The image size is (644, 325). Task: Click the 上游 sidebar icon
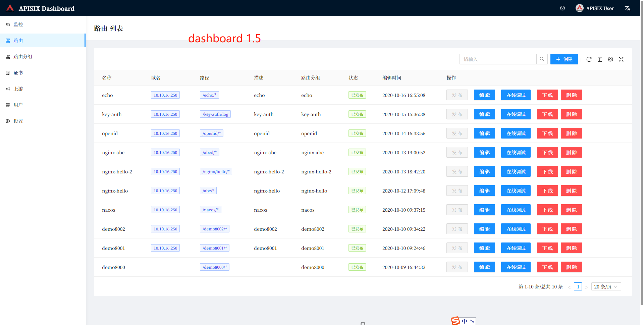click(8, 89)
